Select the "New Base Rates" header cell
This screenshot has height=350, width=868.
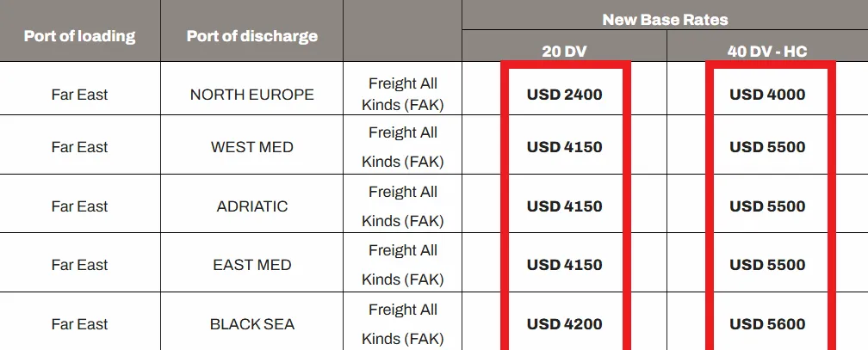[664, 19]
